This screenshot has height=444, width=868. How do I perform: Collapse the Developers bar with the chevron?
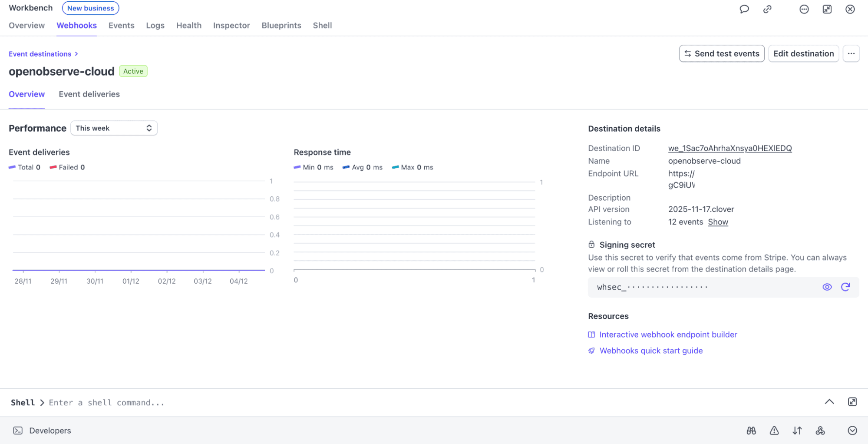(852, 431)
